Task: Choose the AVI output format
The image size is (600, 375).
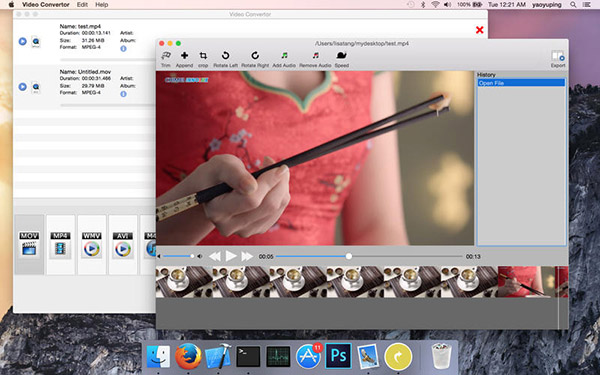Action: 123,245
